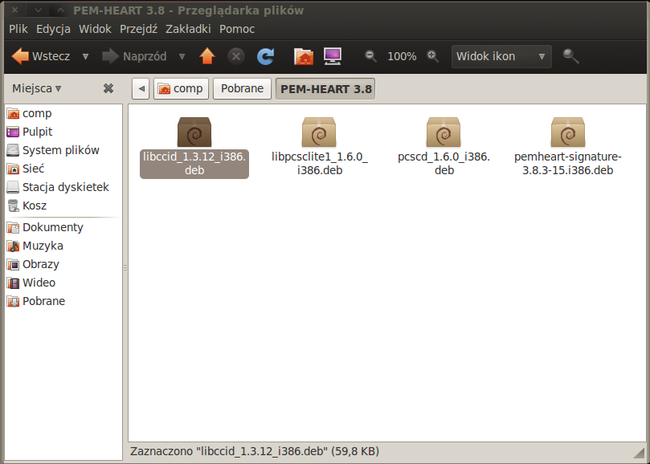Zoom out with minus magnifier
The height and width of the screenshot is (464, 650).
[371, 56]
